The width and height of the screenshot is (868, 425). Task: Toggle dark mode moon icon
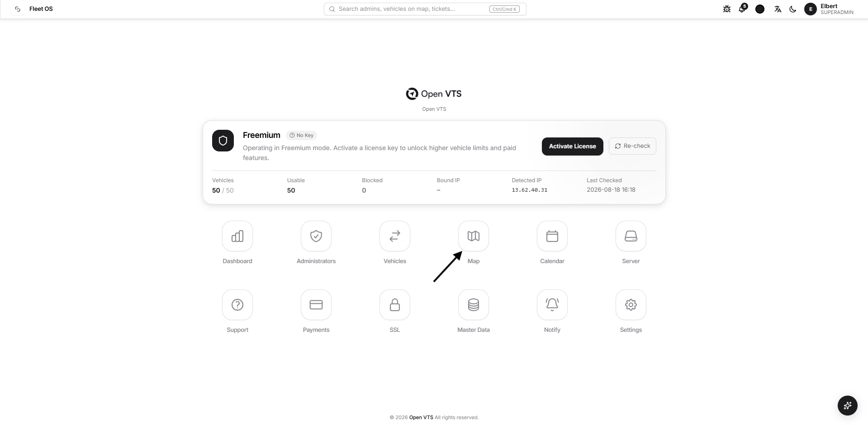793,9
